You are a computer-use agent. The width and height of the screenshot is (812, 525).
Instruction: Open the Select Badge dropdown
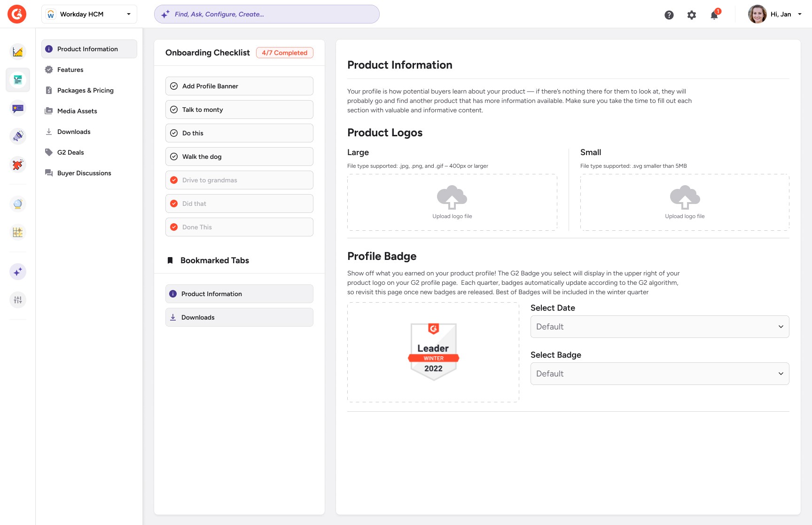tap(660, 374)
